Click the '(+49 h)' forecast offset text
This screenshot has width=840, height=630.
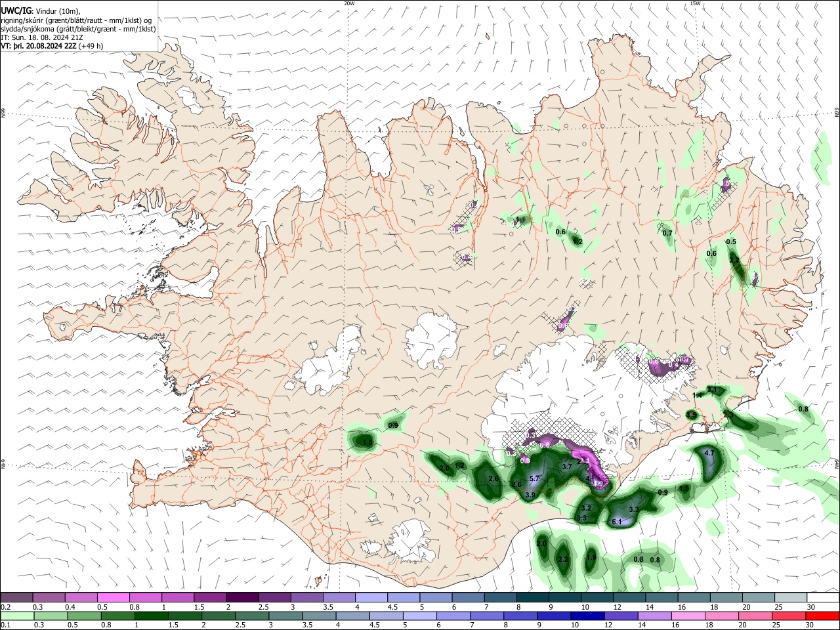click(91, 46)
